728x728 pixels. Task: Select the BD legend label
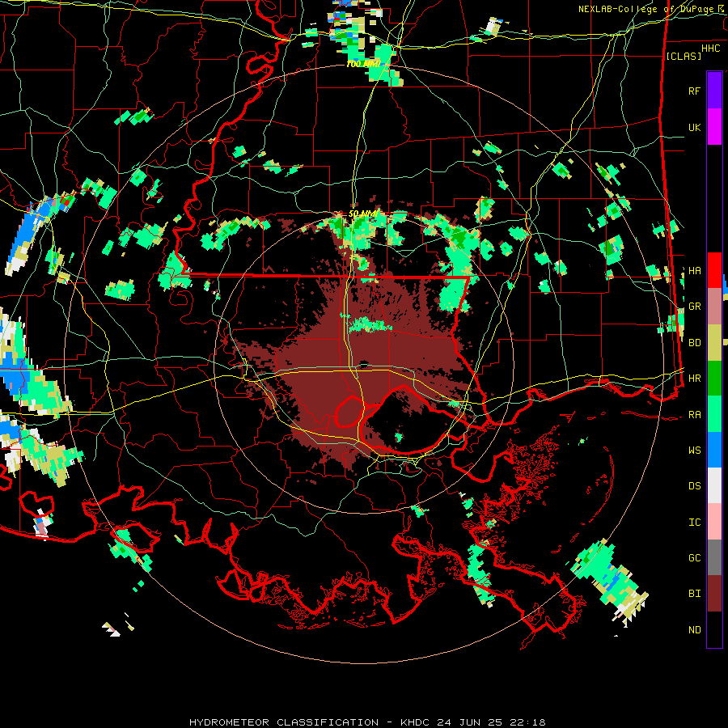click(x=694, y=343)
